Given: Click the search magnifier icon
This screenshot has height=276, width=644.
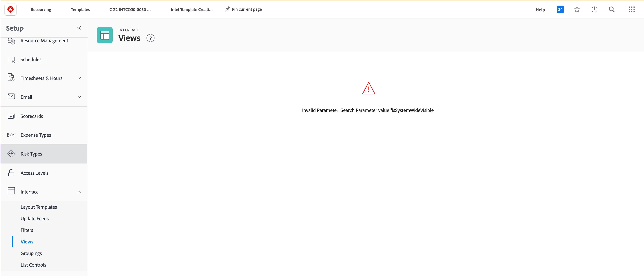Looking at the screenshot, I should coord(612,9).
